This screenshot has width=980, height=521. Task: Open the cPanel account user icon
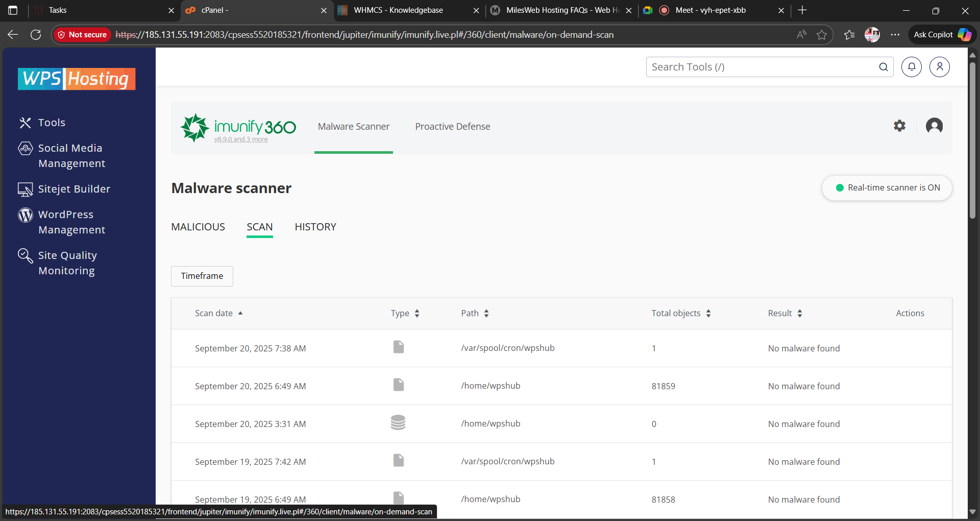[939, 67]
